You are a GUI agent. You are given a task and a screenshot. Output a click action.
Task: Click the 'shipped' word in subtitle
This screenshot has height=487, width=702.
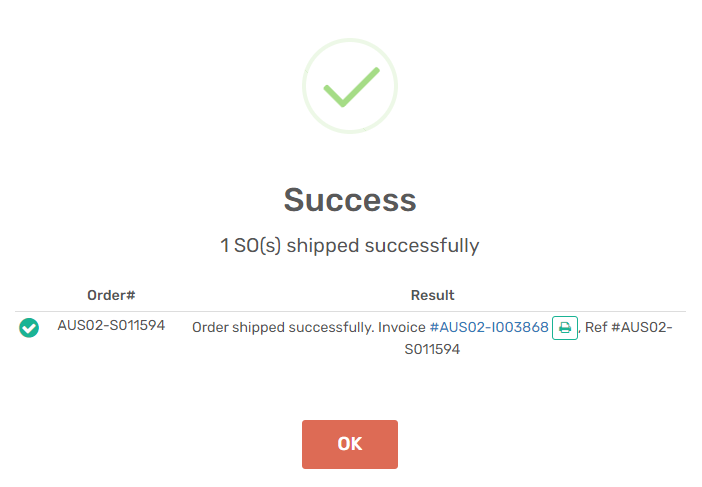[323, 246]
